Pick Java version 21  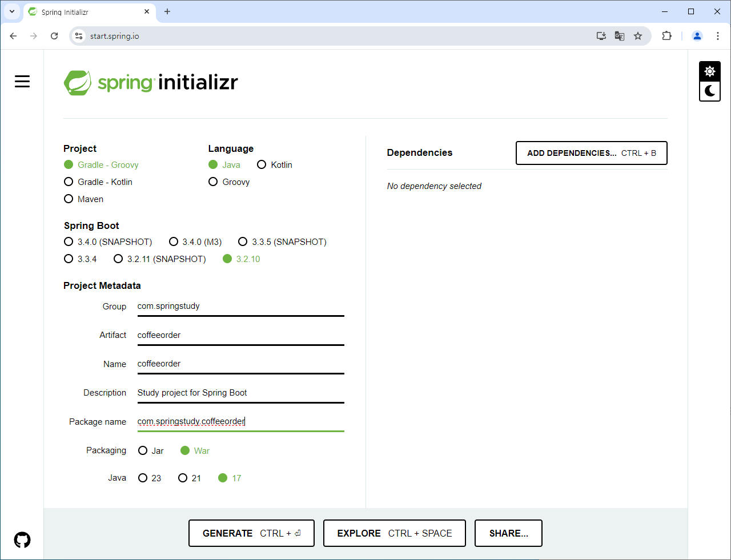pos(190,478)
